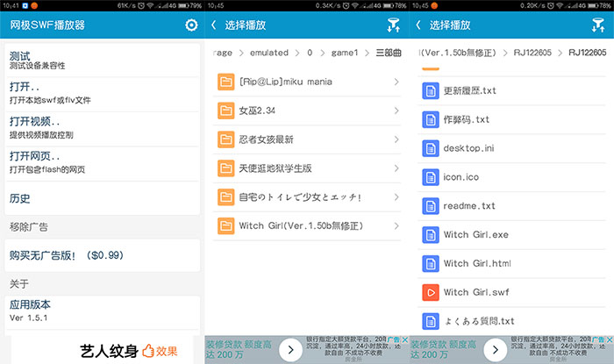The image size is (614, 364).
Task: Expand the [Rip@Lip]miku mania chevron
Action: click(396, 82)
